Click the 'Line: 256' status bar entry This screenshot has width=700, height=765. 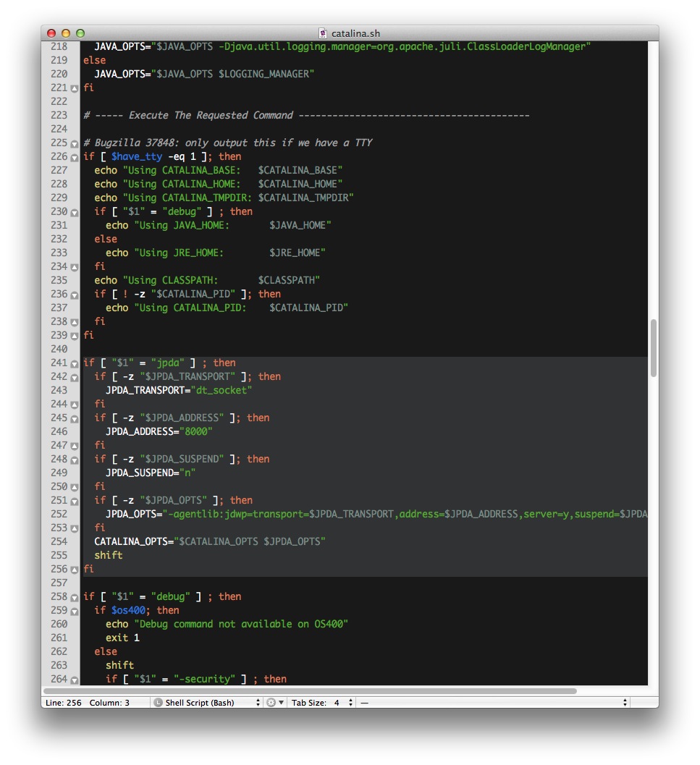click(64, 703)
